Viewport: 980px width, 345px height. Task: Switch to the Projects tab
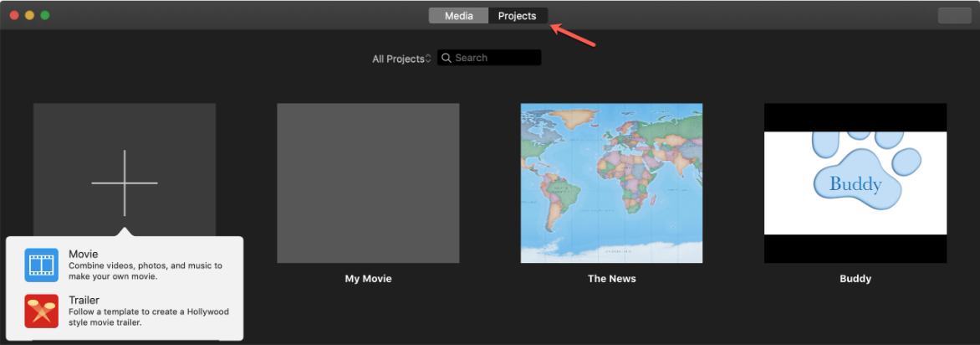[518, 16]
